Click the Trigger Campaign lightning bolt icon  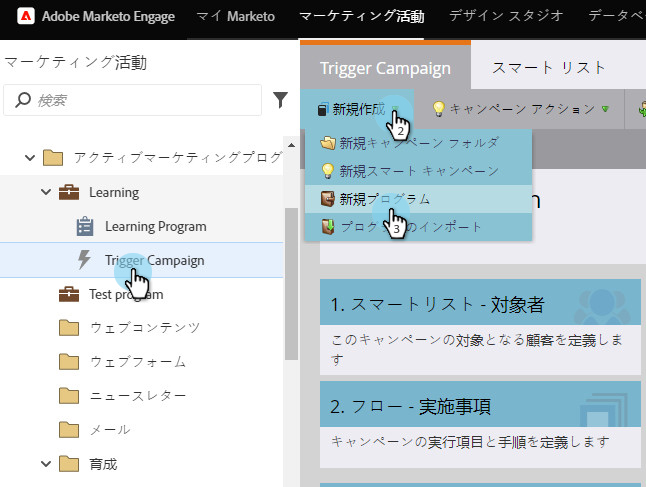coord(84,260)
